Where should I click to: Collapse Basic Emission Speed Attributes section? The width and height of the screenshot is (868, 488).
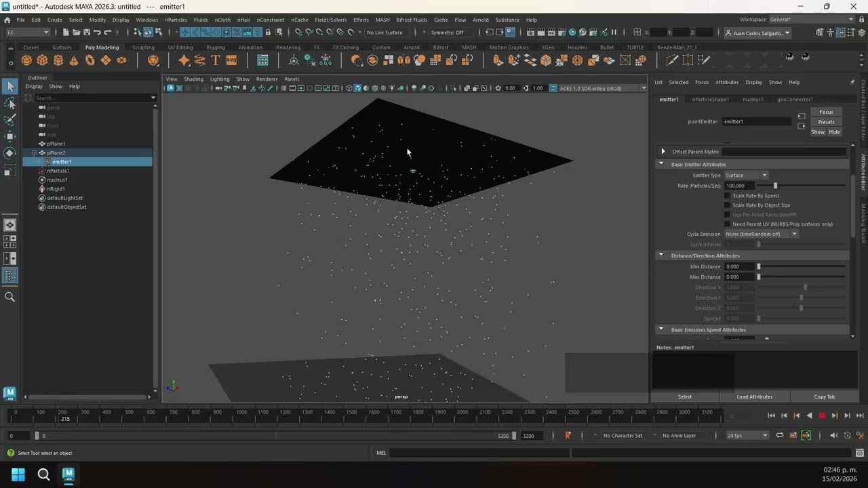point(661,329)
